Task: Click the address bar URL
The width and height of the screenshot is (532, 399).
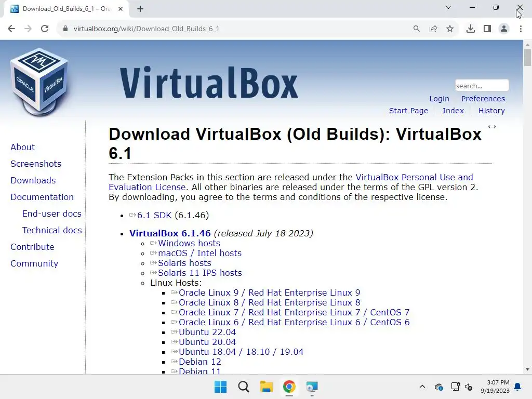Action: (x=146, y=29)
